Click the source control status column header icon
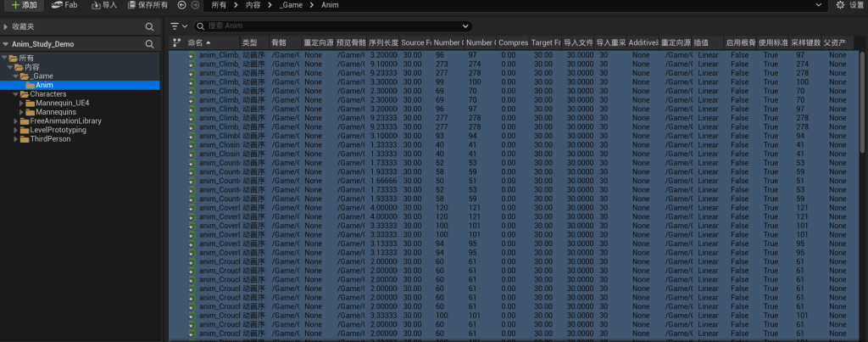The height and width of the screenshot is (342, 868). coord(176,42)
